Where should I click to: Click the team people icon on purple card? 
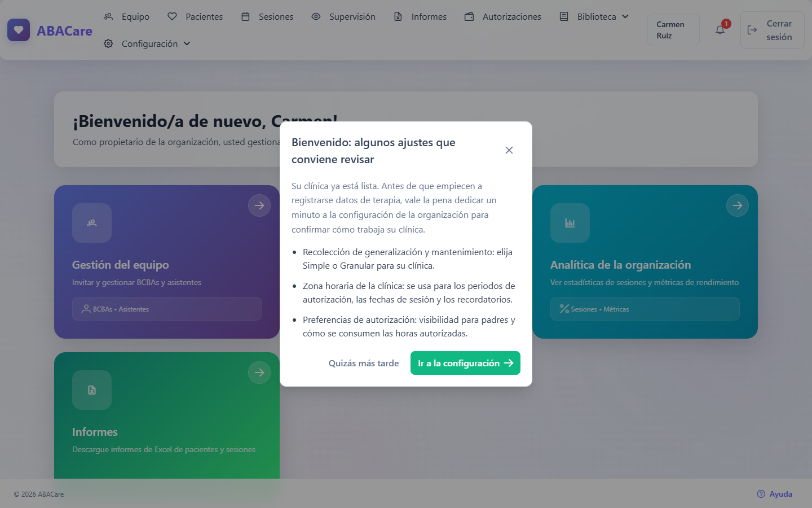(92, 223)
